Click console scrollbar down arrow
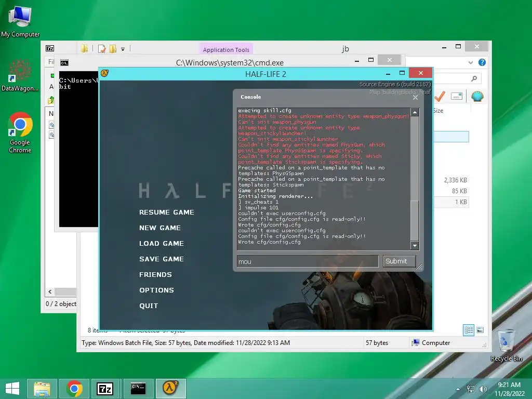 pos(415,245)
